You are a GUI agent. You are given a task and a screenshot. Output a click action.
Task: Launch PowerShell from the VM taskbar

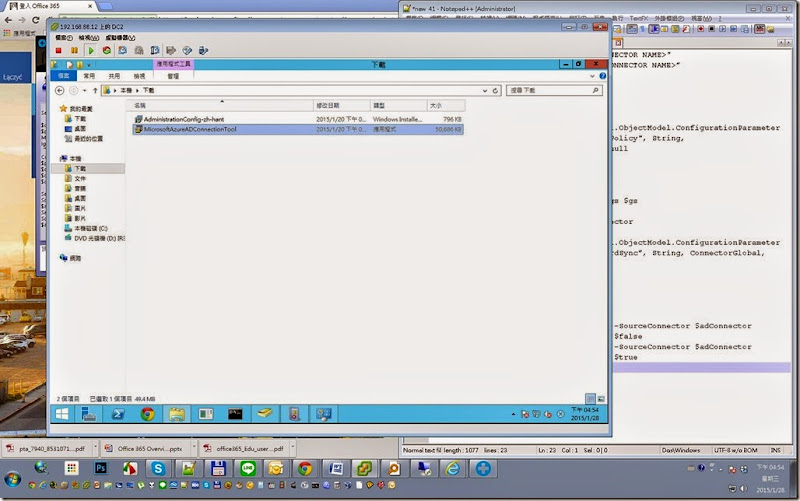tap(118, 414)
